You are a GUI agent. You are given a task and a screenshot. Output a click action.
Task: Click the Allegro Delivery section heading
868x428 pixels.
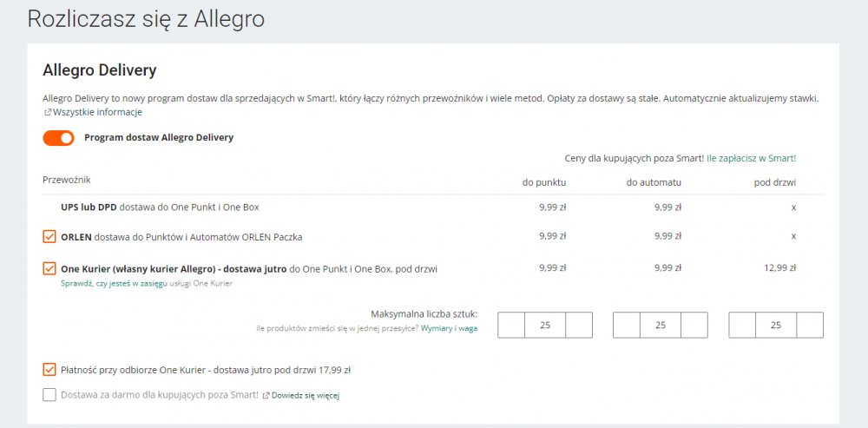100,70
